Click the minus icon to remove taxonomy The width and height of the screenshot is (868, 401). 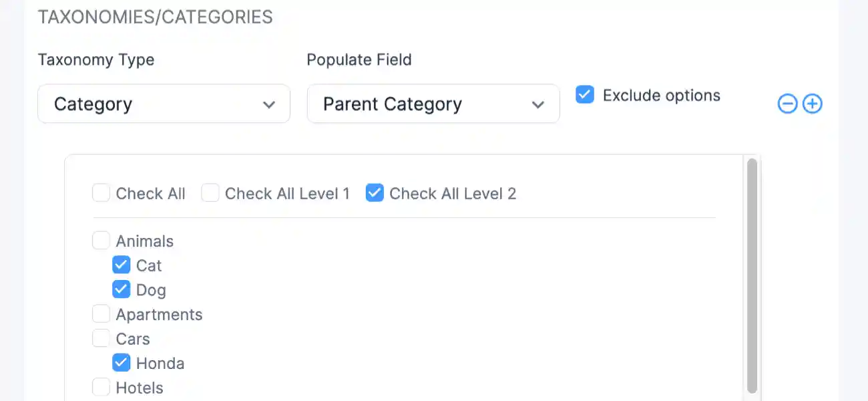coord(788,104)
